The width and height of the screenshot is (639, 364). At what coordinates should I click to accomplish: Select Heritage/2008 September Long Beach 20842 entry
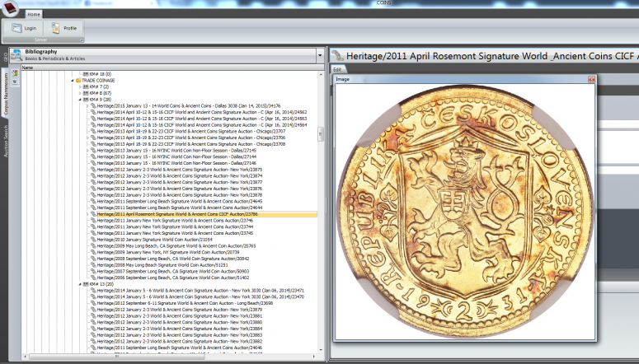pyautogui.click(x=173, y=259)
